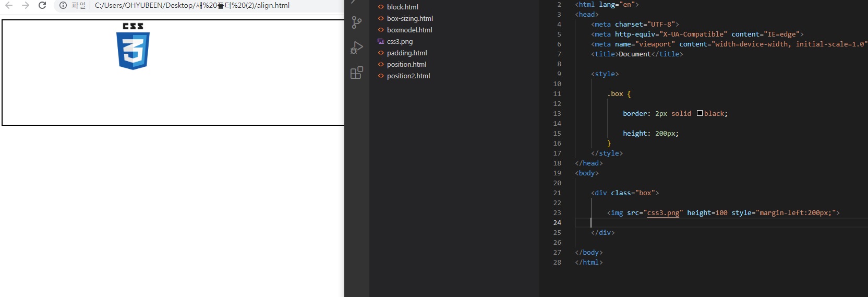Click the <title>Document</title> line
Screen dimensions: 868x297
click(637, 54)
